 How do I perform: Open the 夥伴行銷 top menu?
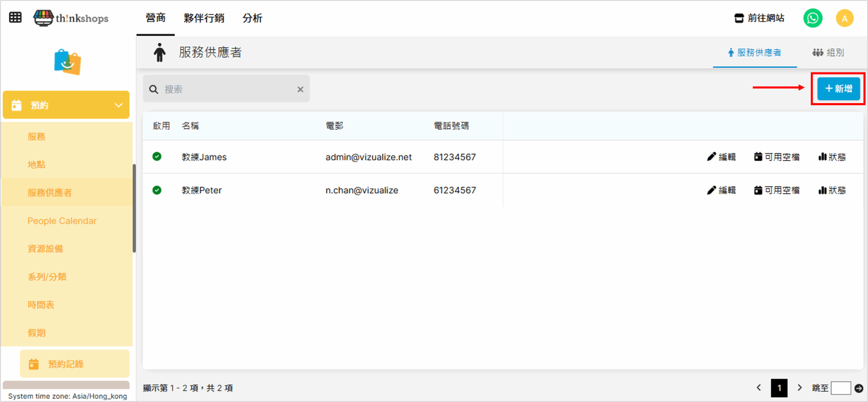coord(204,18)
